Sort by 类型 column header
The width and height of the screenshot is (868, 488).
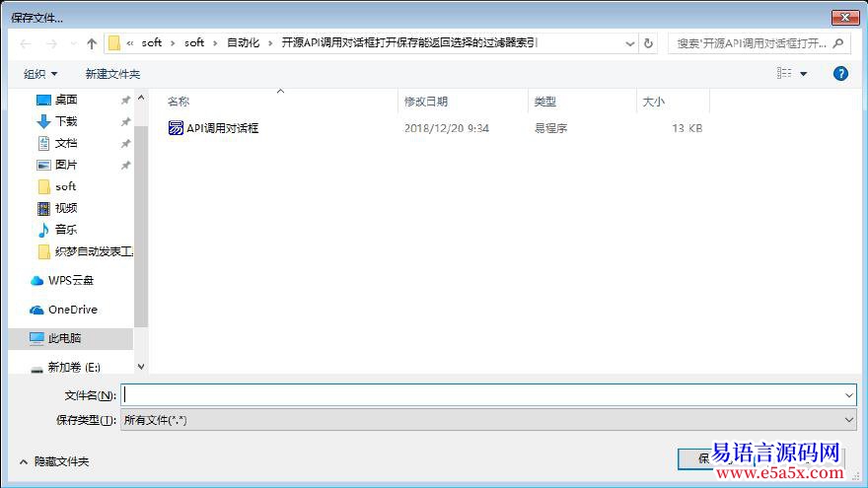point(544,102)
